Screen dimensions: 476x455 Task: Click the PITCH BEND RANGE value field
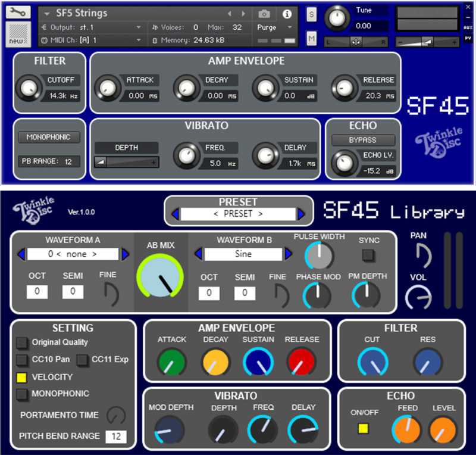click(116, 437)
